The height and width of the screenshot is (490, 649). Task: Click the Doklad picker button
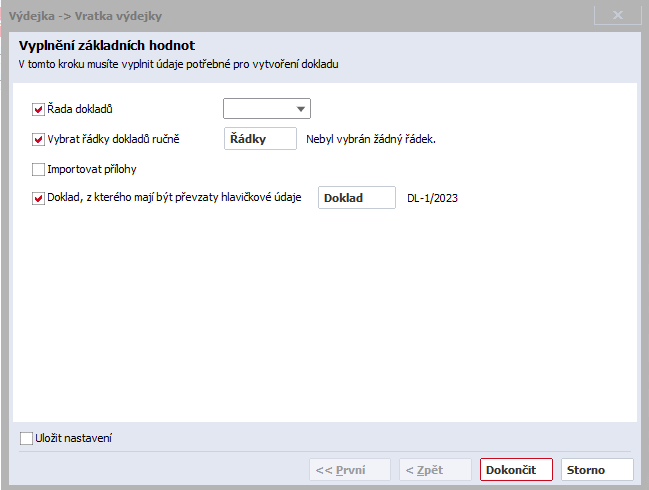(357, 198)
